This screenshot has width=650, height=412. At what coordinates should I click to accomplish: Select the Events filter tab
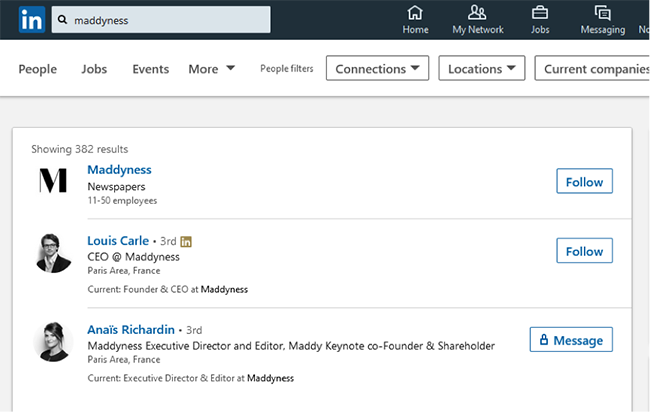coord(150,69)
